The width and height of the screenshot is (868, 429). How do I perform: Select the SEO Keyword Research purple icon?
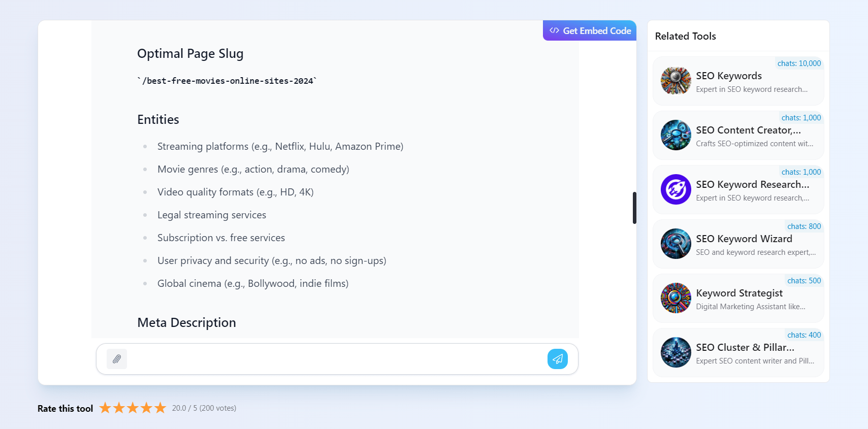pos(676,189)
